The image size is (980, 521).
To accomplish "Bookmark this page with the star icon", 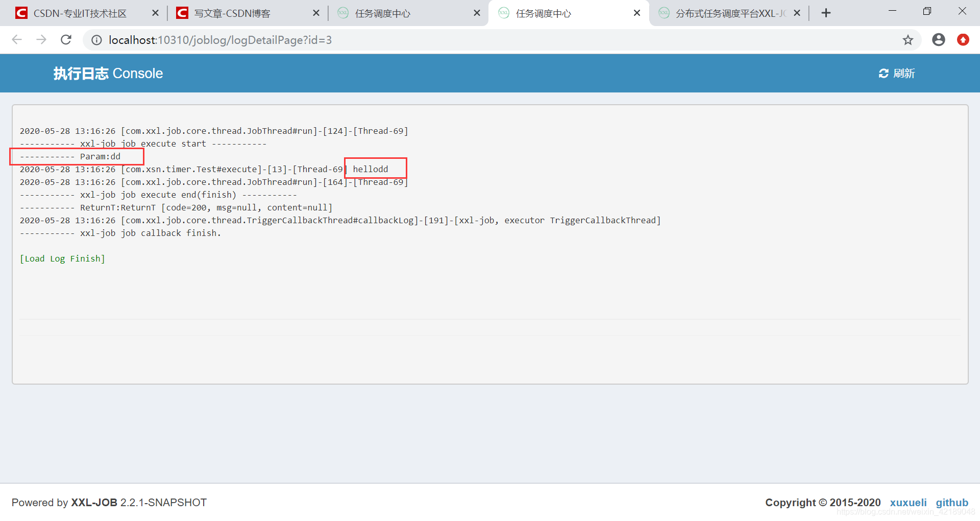I will pos(908,40).
